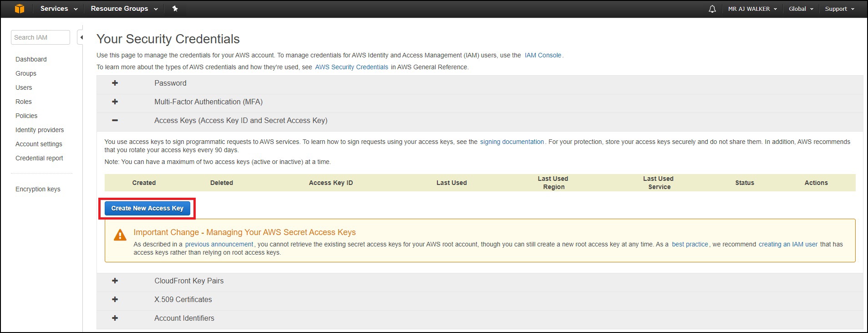This screenshot has height=333, width=868.
Task: Click the Status column header
Action: click(745, 183)
